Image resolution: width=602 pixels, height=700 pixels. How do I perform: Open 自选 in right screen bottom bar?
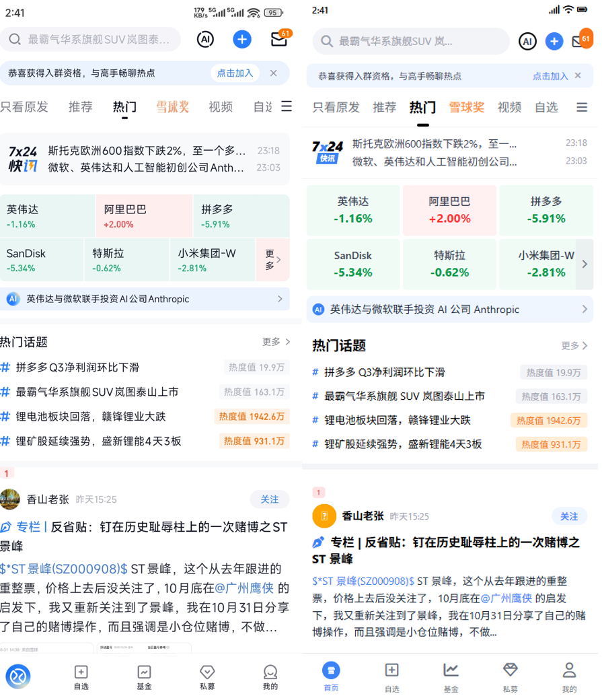(x=392, y=677)
